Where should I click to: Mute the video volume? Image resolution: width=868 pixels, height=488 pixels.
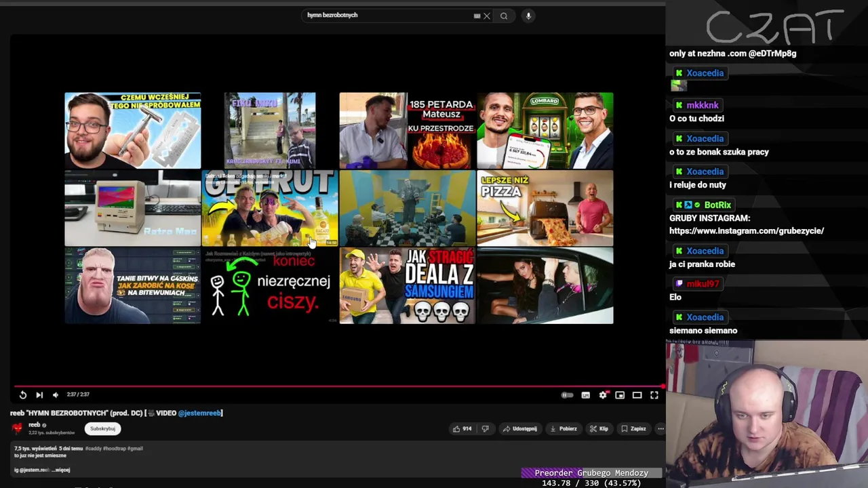click(56, 394)
